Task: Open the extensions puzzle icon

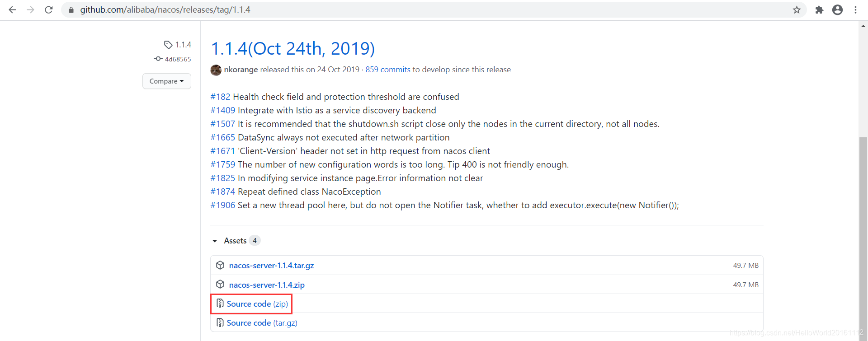Action: [819, 10]
